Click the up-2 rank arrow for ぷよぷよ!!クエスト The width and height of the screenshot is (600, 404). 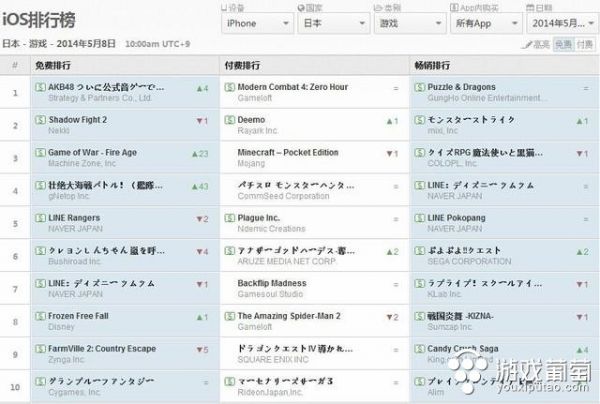click(x=582, y=252)
